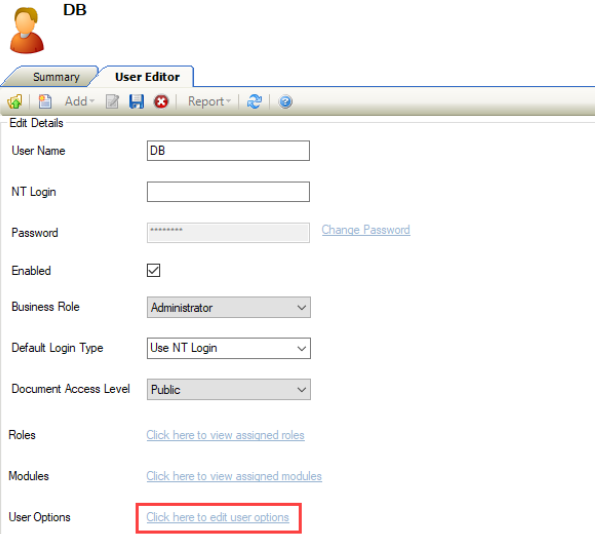Click the Change Password link
The width and height of the screenshot is (595, 534).
pos(366,230)
